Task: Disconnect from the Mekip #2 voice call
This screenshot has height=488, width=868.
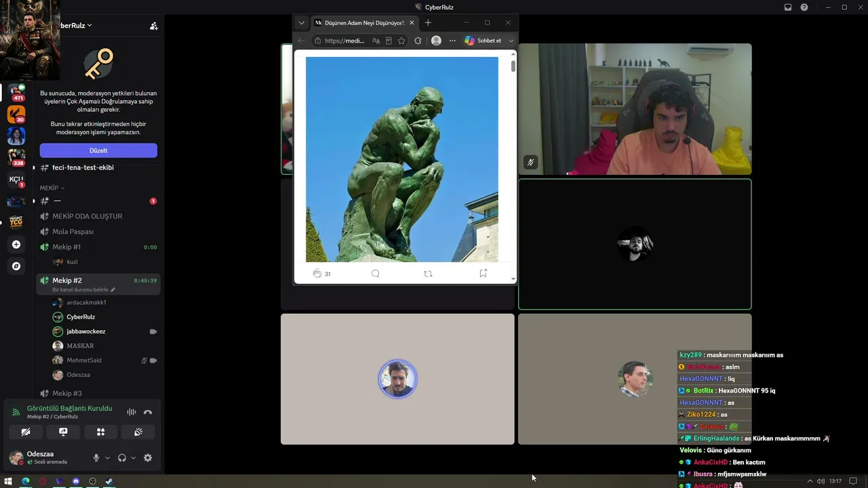Action: coord(148,412)
